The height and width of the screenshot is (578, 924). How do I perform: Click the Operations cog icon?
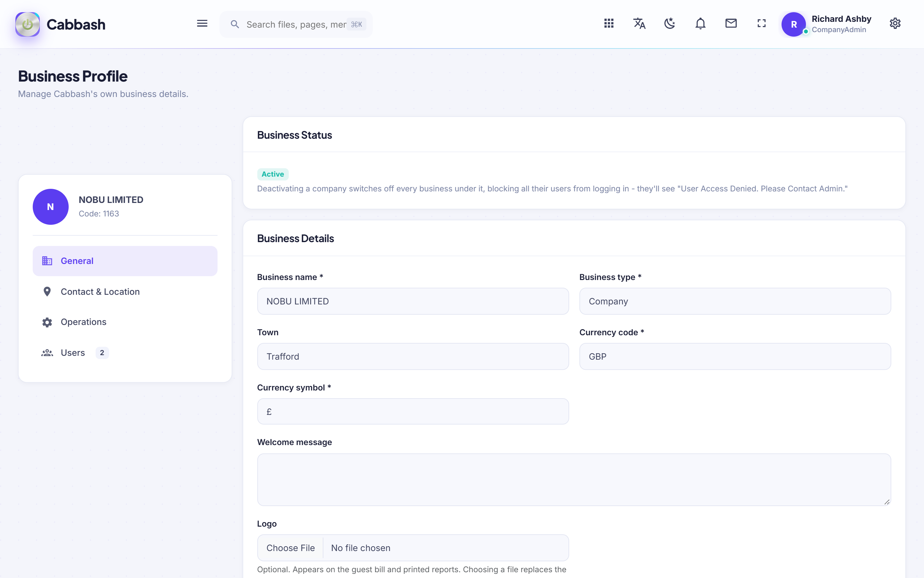coord(47,322)
